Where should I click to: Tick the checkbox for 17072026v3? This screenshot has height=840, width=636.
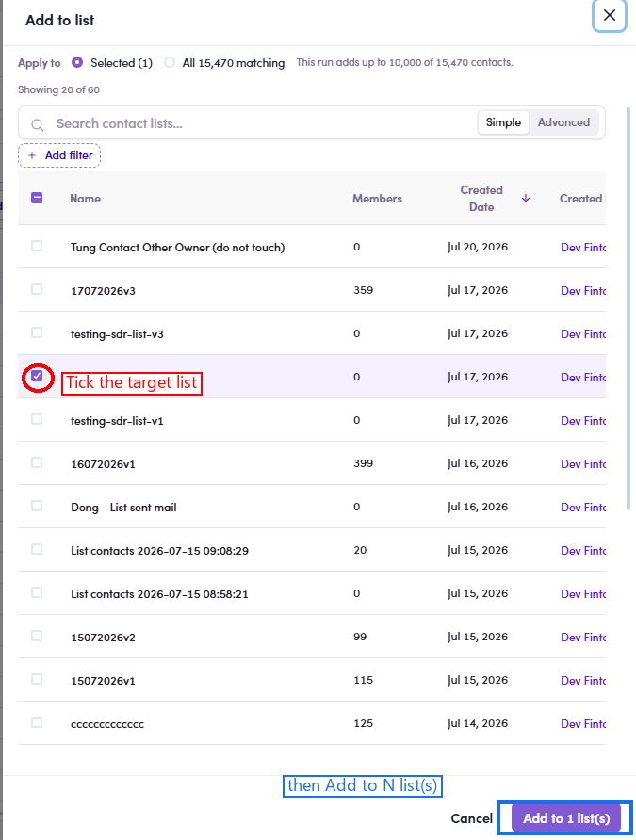[37, 289]
